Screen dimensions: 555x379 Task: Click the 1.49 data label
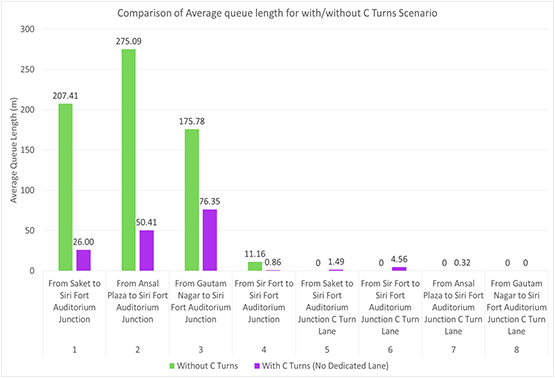[x=336, y=262]
